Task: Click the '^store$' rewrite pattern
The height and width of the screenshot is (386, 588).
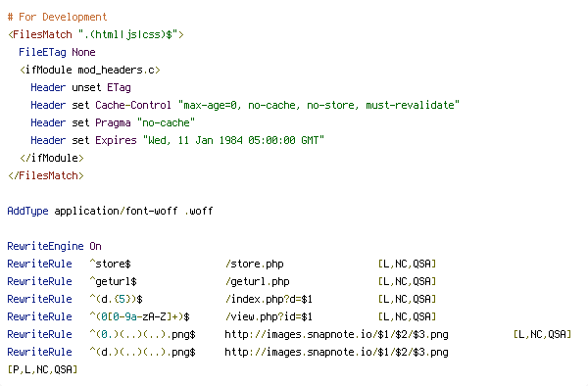Action: point(110,264)
